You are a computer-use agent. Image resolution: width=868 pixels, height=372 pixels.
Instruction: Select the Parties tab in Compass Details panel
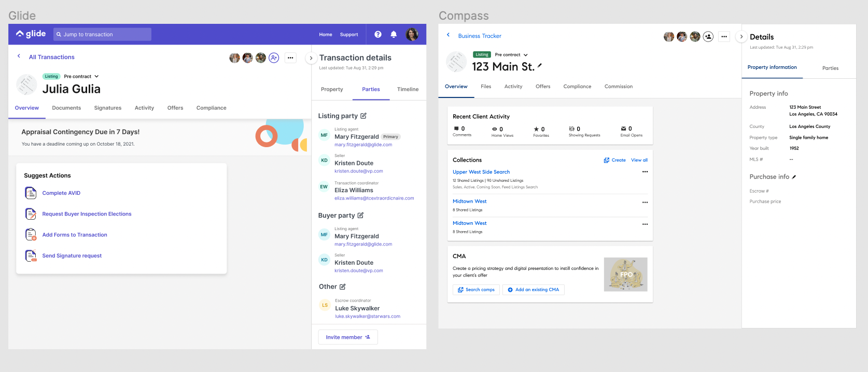click(x=831, y=68)
